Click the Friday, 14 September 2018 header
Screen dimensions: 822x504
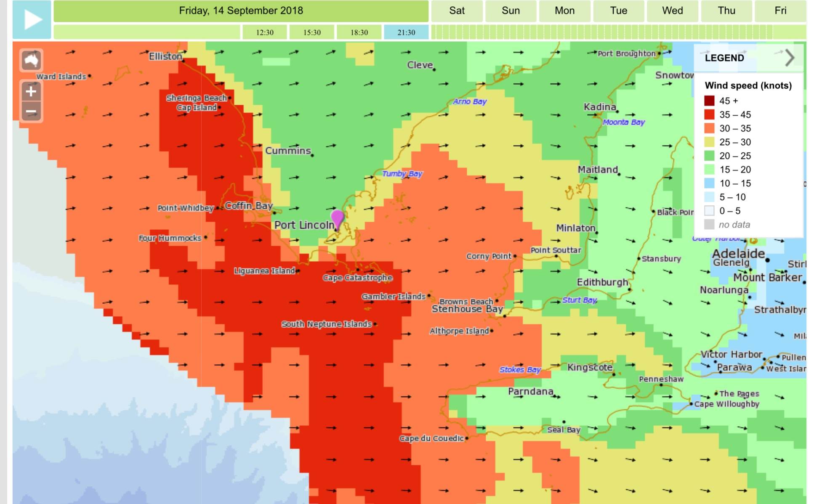tap(241, 11)
